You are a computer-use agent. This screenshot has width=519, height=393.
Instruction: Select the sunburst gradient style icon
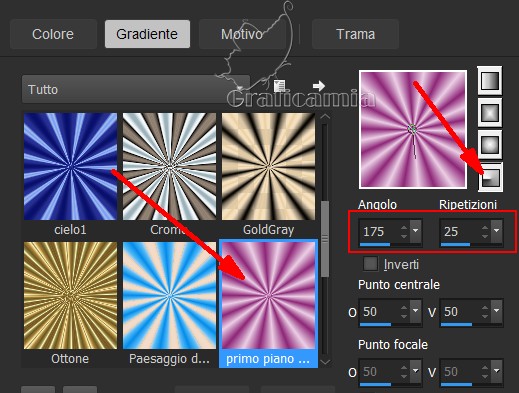coord(490,177)
